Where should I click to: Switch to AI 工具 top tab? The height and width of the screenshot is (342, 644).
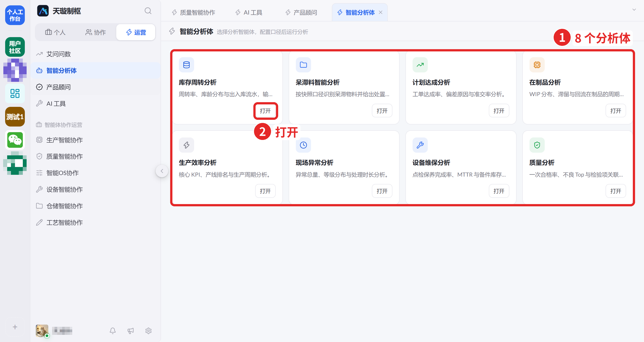coord(249,13)
